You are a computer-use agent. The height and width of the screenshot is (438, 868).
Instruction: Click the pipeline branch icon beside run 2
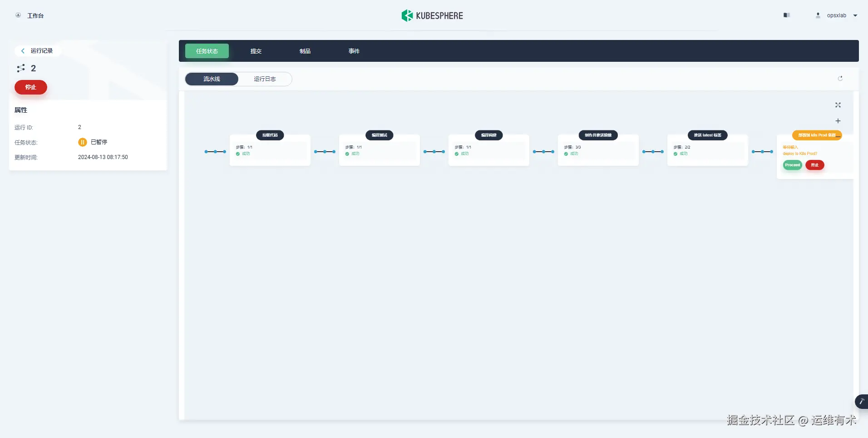pos(20,68)
